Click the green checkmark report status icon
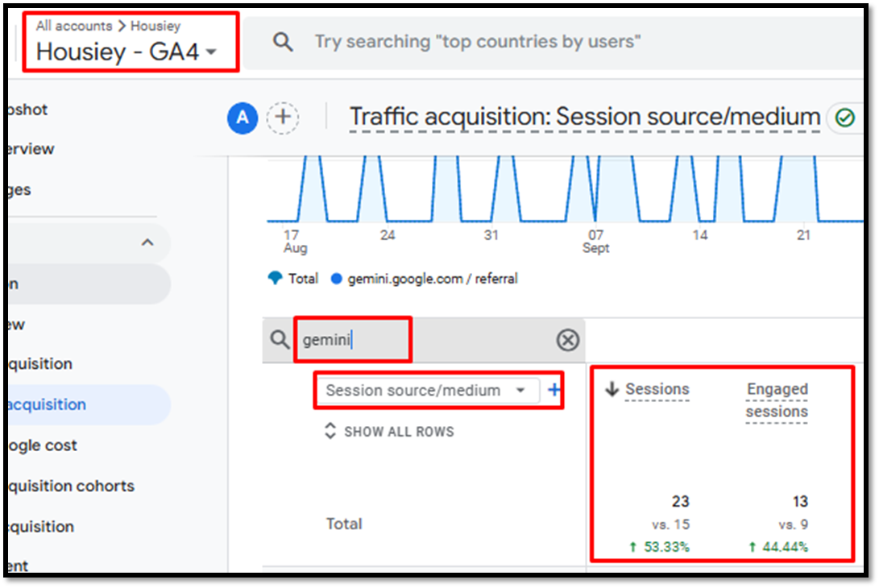Screen dimensions: 879x588 [844, 118]
